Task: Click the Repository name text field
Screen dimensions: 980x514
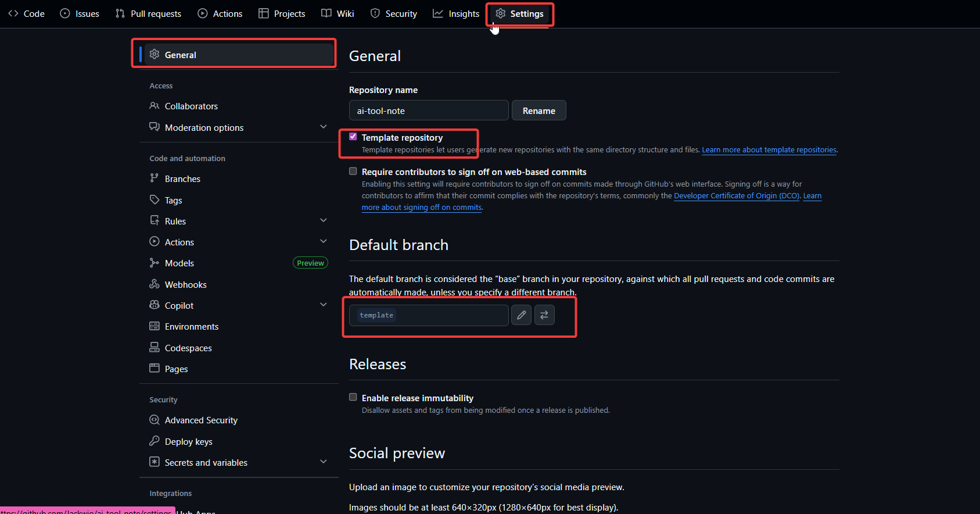Action: tap(429, 110)
